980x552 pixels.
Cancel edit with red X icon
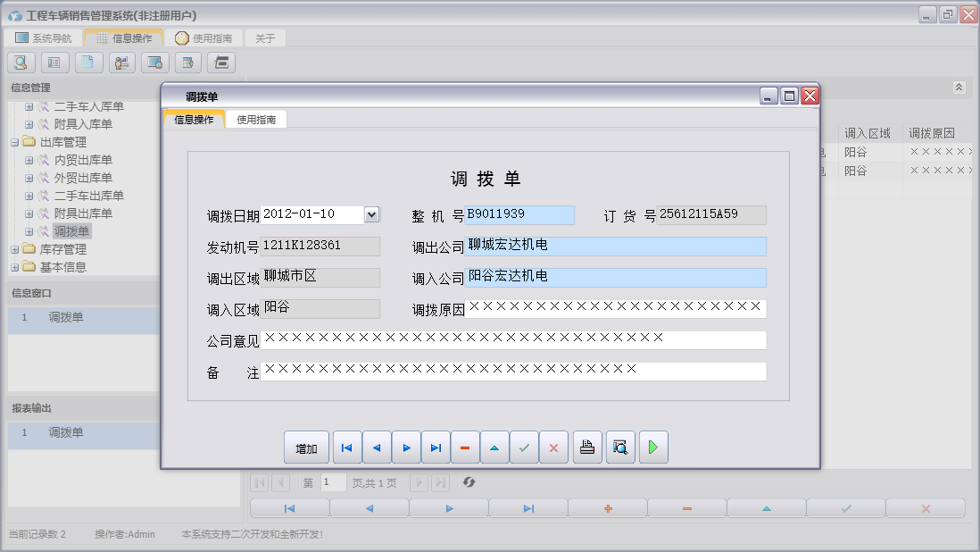coord(553,447)
